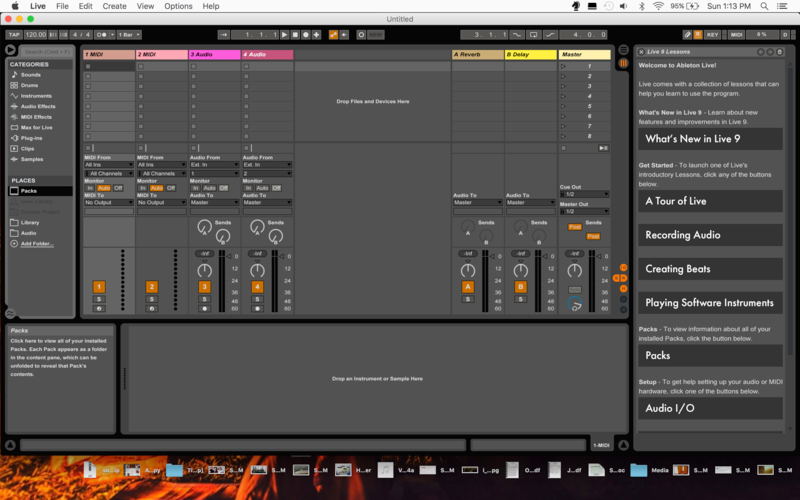Screen dimensions: 800x500
Task: Toggle the Loop switch
Action: (x=533, y=35)
